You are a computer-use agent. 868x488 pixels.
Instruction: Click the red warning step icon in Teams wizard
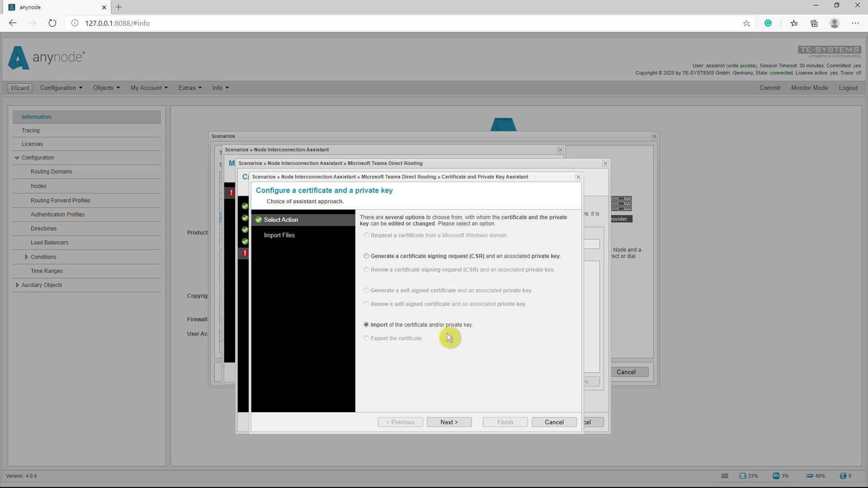pyautogui.click(x=245, y=253)
